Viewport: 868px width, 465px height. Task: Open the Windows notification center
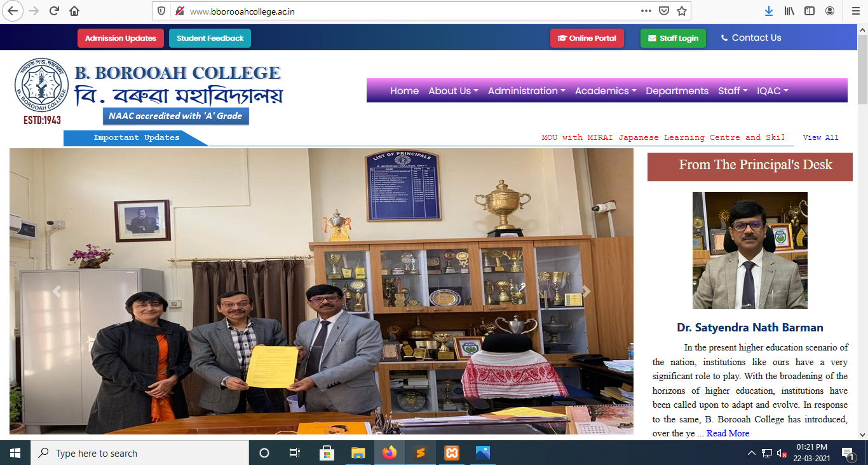[x=848, y=453]
